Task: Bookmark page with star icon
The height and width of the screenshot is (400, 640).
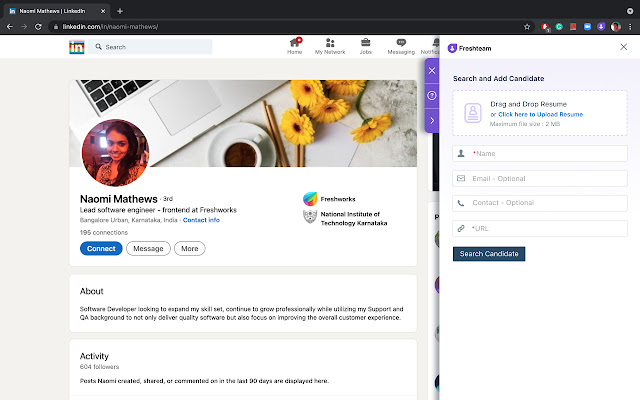Action: click(527, 27)
